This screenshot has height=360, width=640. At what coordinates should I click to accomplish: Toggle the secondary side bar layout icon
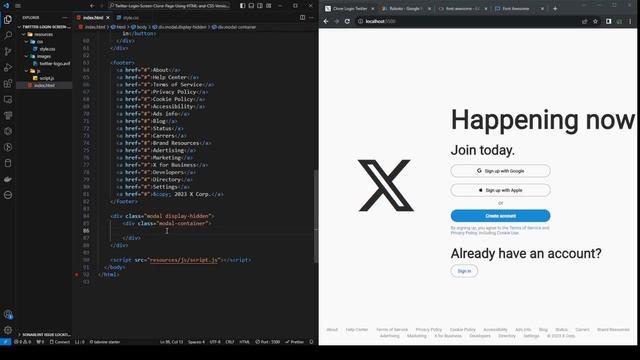tap(260, 6)
